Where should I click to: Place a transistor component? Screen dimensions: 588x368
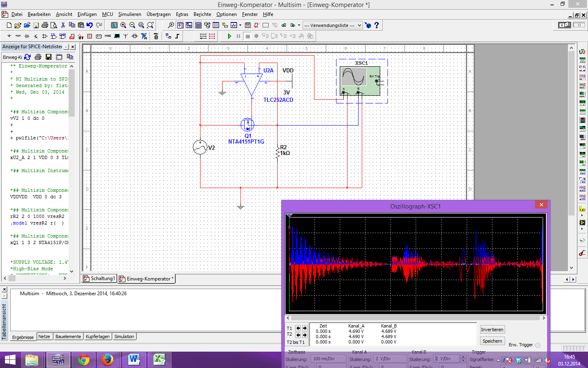click(x=36, y=36)
